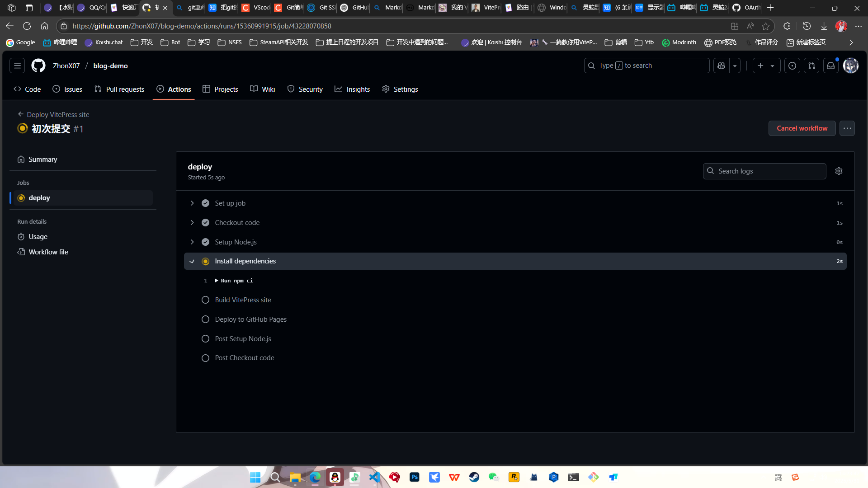The image size is (868, 488).
Task: Expand the Checkout code step
Action: [x=515, y=223]
